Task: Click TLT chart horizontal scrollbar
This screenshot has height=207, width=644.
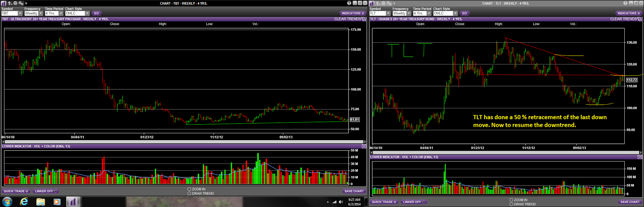Action: point(506,153)
